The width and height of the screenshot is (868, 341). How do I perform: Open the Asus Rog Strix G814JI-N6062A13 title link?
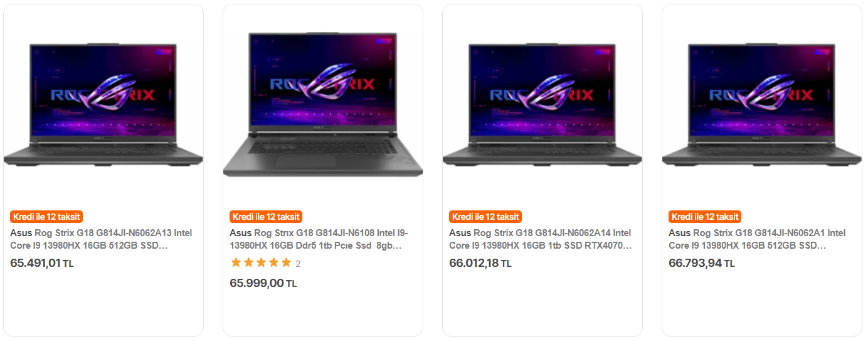point(102,239)
